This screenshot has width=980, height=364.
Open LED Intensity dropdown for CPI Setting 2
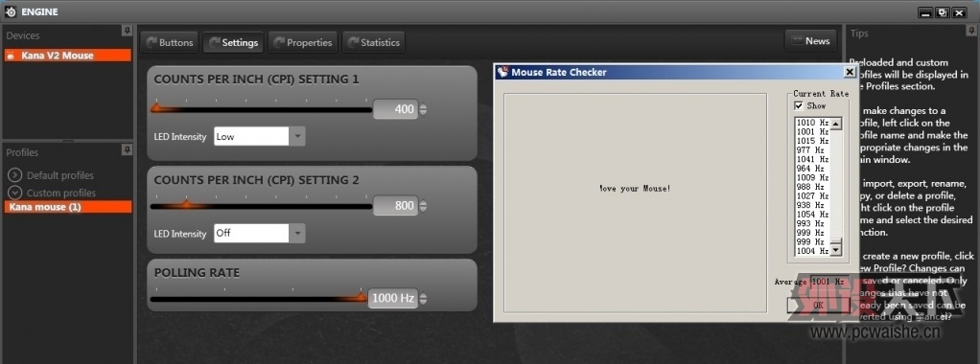(297, 233)
